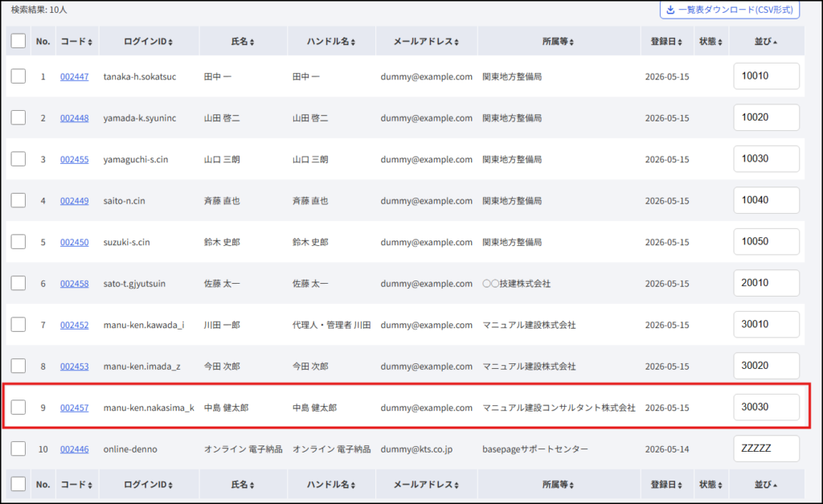Sort by ハンドル名 in top header
Image resolution: width=823 pixels, height=504 pixels.
pos(330,42)
